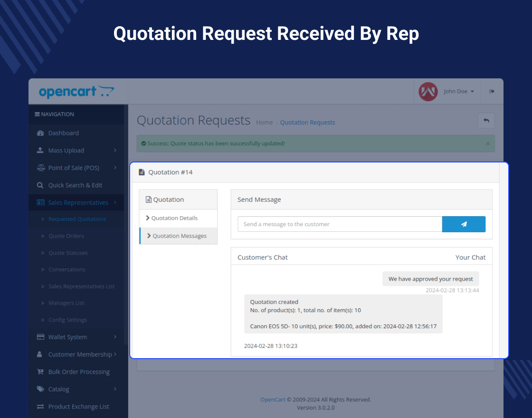The height and width of the screenshot is (418, 532).
Task: Expand the Wallet System chevron
Action: 115,337
